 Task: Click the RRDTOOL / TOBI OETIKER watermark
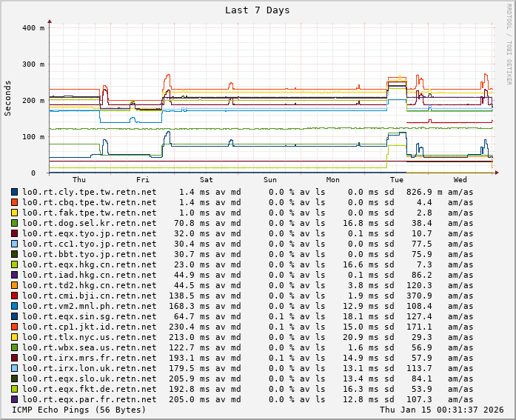pos(509,43)
